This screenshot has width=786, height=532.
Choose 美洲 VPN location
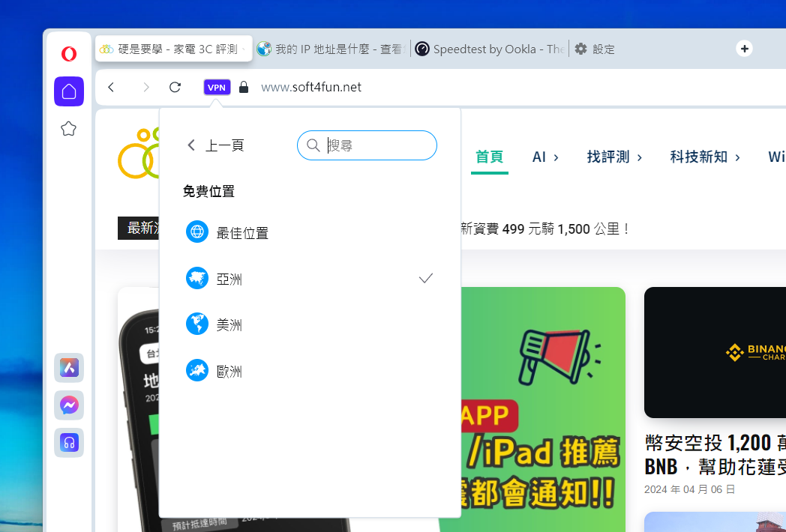coord(229,325)
